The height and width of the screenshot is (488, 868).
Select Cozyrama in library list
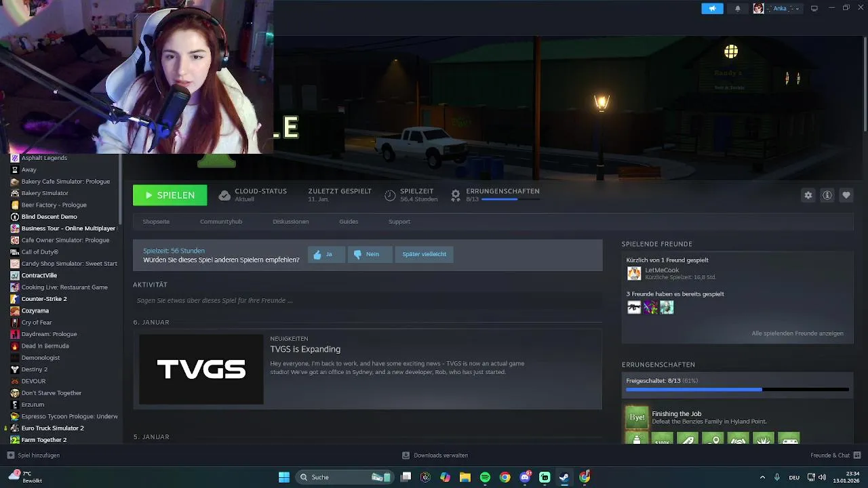coord(35,310)
